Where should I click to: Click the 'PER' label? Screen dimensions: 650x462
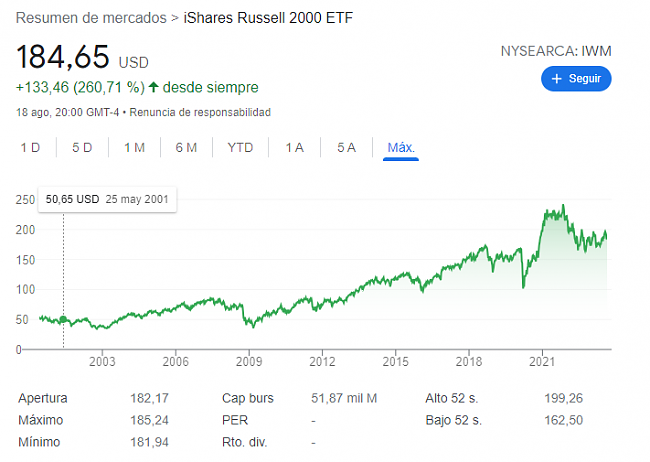click(235, 420)
